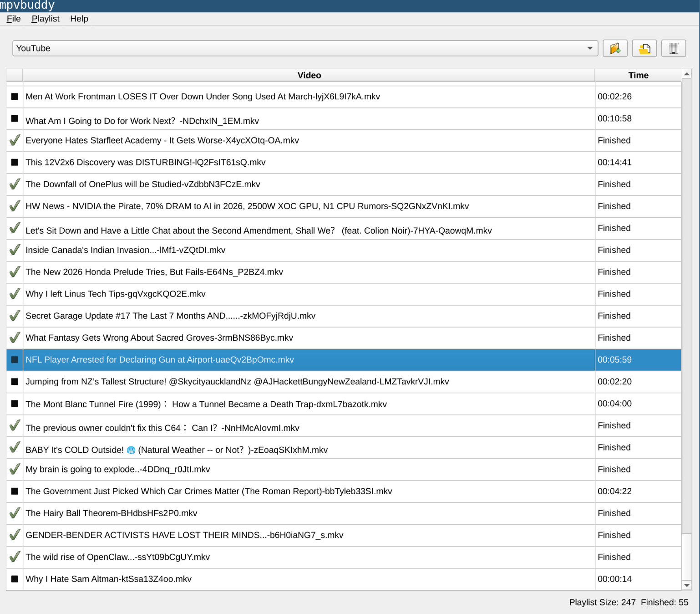Click black square icon beside Why I Hate Sam Altman
Image resolution: width=700 pixels, height=614 pixels.
15,579
